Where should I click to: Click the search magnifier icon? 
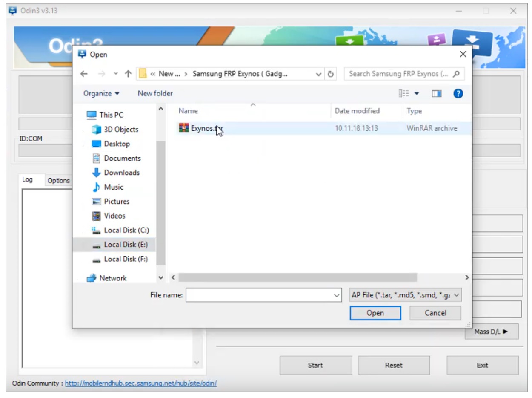coord(456,74)
